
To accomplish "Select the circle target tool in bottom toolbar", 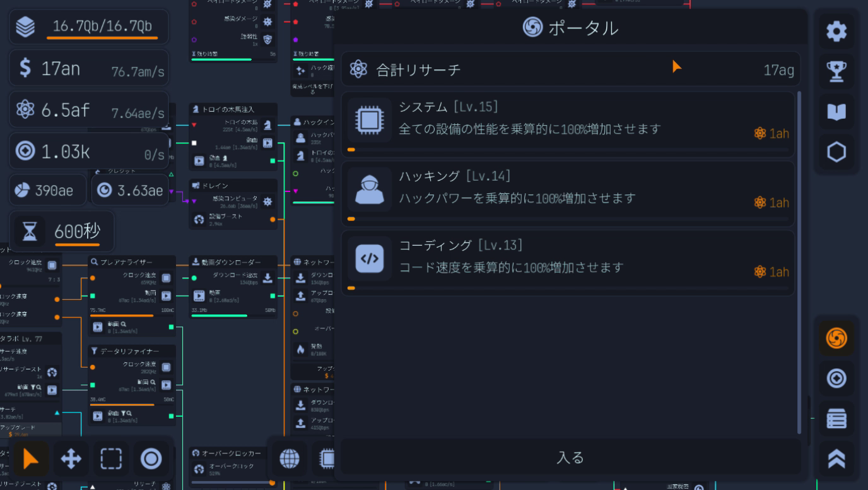I will coord(151,460).
